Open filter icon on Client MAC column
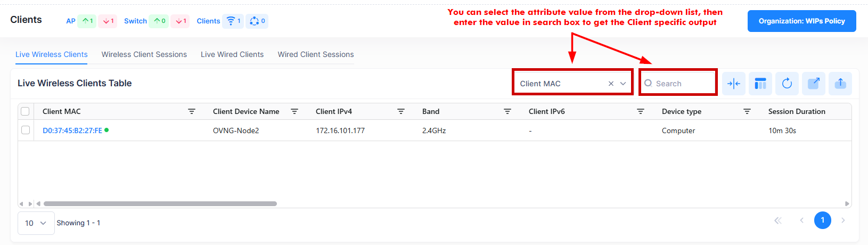Viewport: 868px width, 245px height. tap(192, 111)
